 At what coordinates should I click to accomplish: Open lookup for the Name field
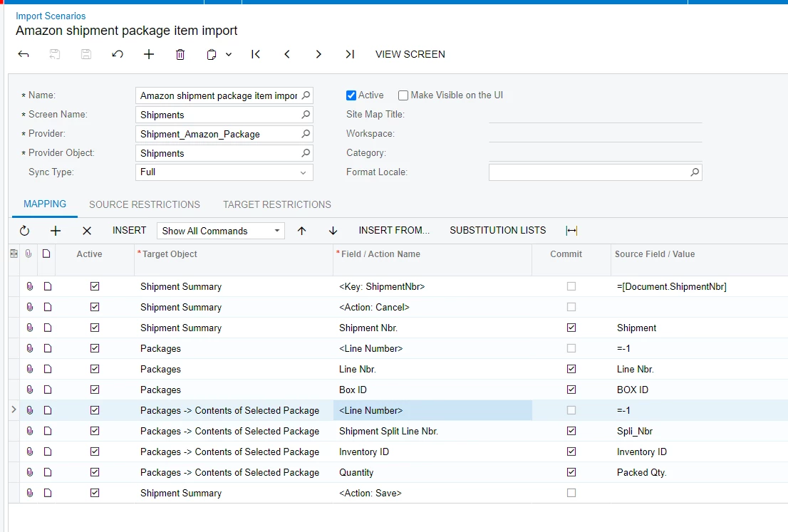pos(306,95)
